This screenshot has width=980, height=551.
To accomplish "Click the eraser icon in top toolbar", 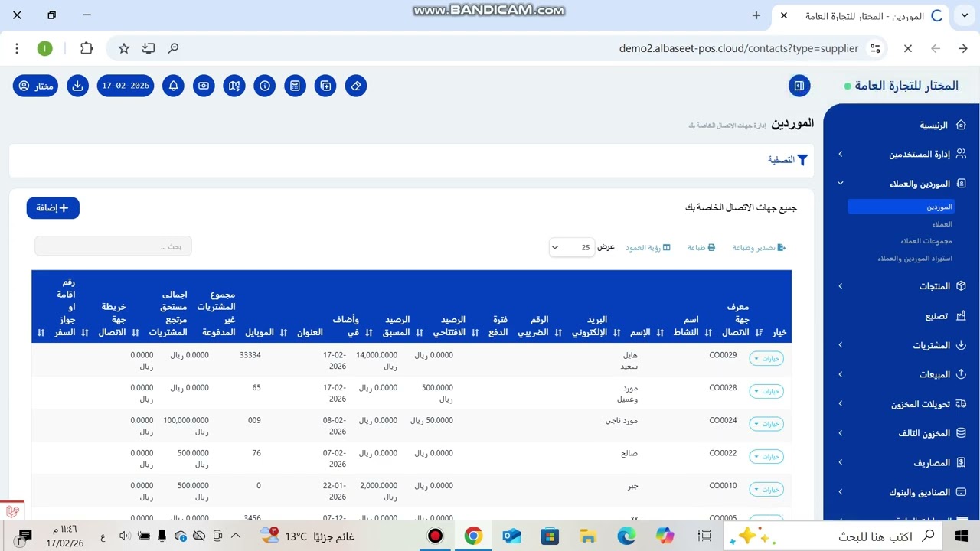I will pyautogui.click(x=356, y=86).
